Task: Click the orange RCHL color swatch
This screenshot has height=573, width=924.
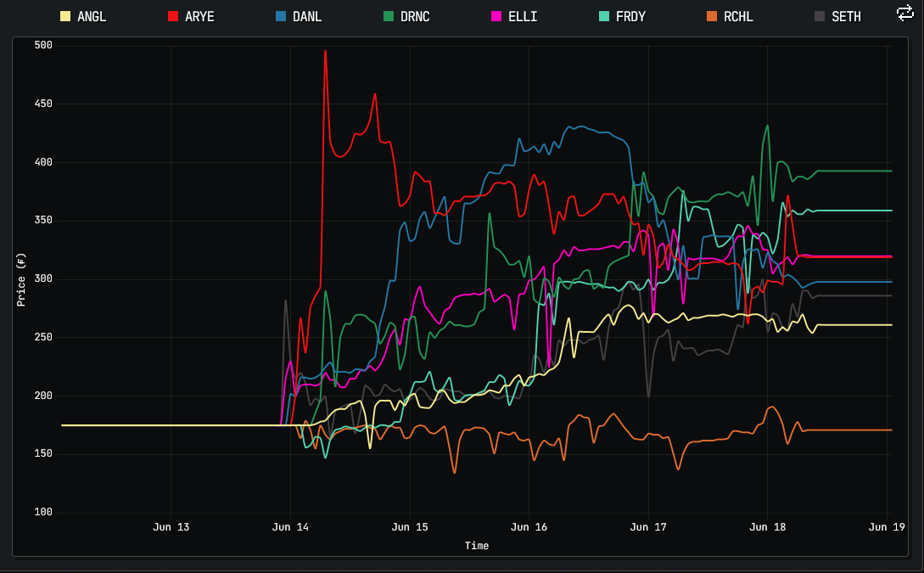Action: [x=712, y=16]
